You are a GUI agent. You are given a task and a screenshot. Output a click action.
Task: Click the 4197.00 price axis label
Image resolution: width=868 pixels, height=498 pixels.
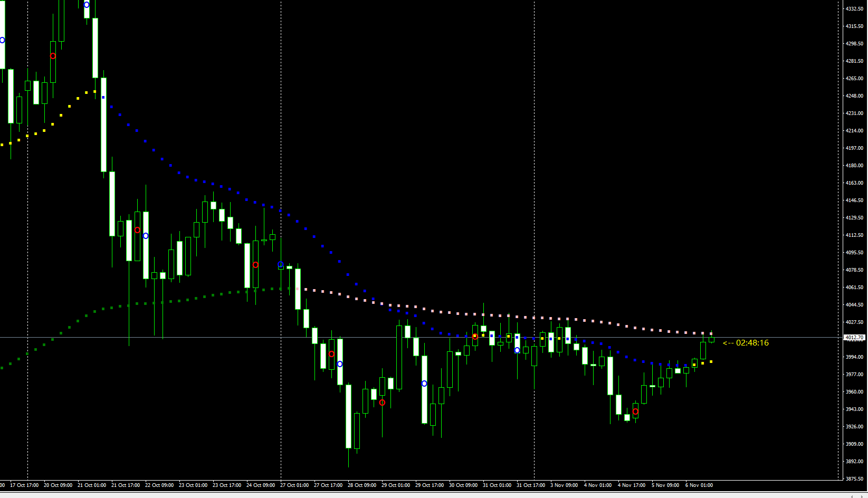(x=854, y=148)
